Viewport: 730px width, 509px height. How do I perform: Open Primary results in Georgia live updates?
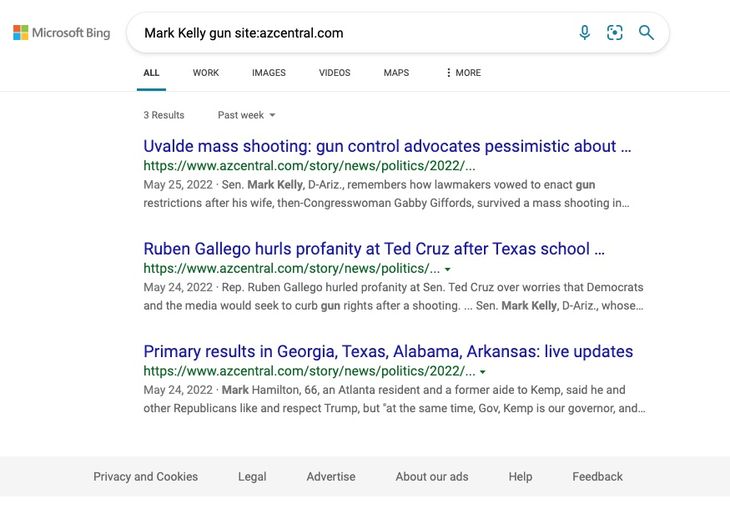point(388,352)
